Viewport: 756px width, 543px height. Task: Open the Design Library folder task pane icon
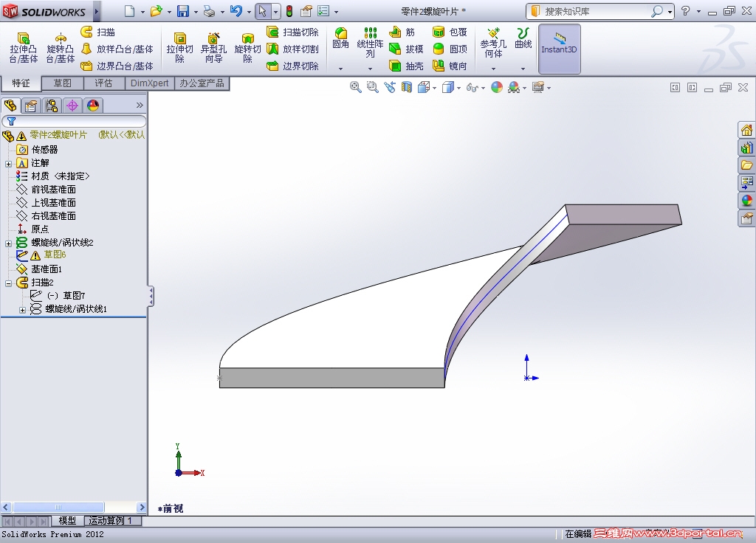pyautogui.click(x=746, y=165)
